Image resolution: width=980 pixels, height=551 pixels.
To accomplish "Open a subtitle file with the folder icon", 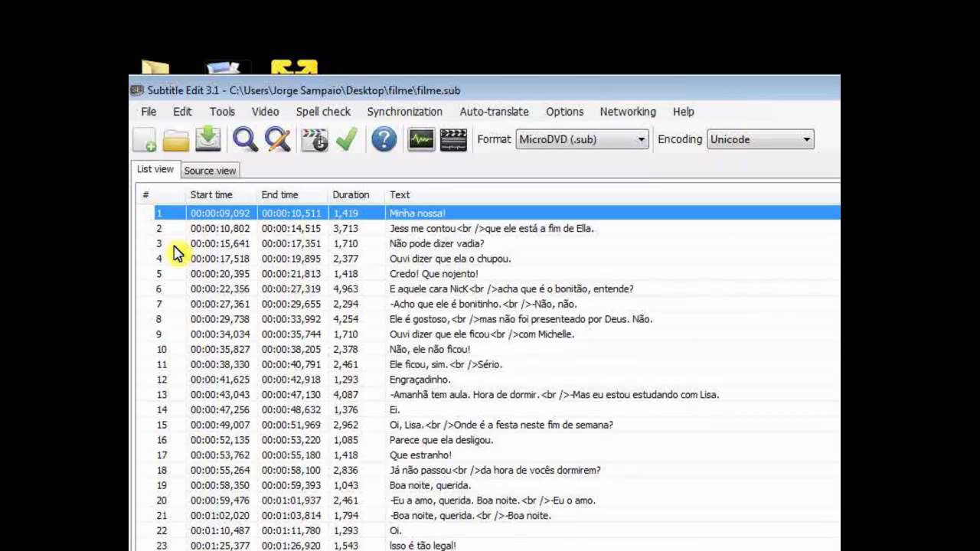I will (176, 139).
